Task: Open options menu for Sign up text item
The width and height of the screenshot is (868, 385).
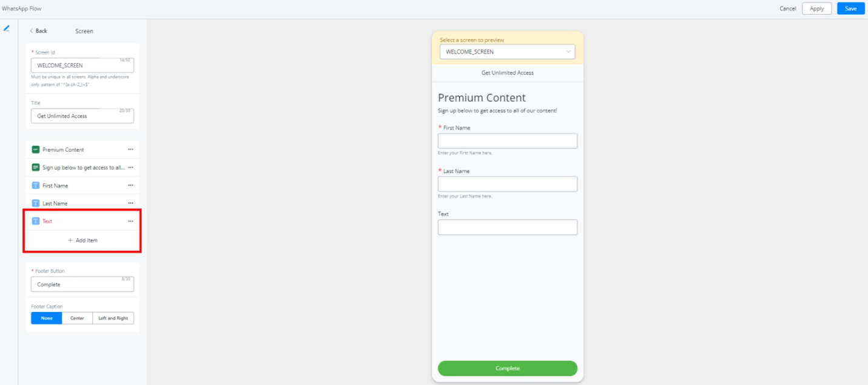Action: click(x=130, y=167)
